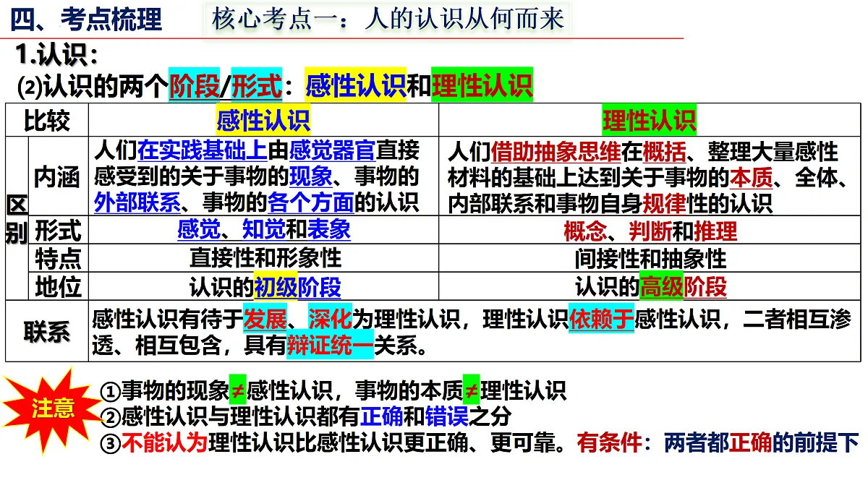Click the red underlined phrase '借助抽象思维'
This screenshot has width=868, height=488.
click(556, 152)
